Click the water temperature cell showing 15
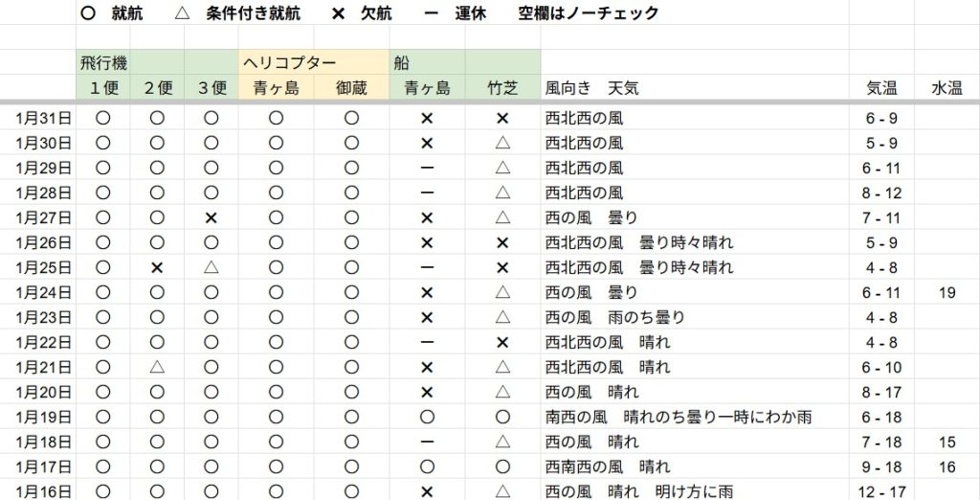 point(947,443)
